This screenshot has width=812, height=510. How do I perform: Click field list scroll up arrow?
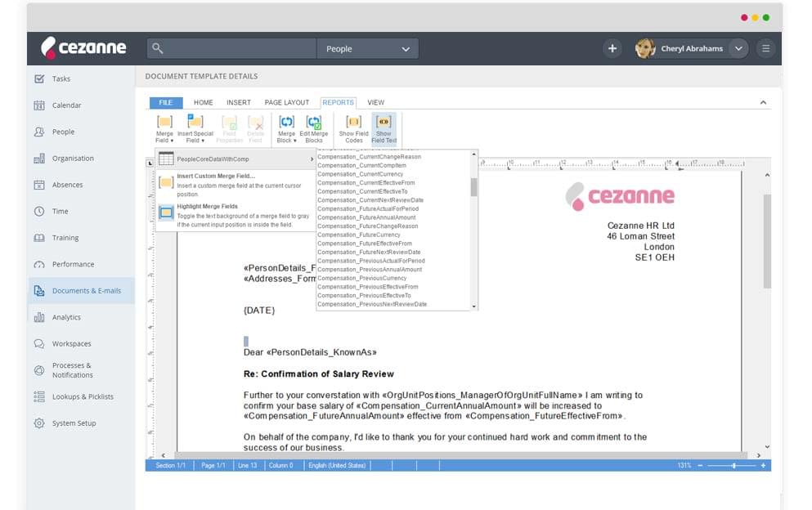coord(473,154)
